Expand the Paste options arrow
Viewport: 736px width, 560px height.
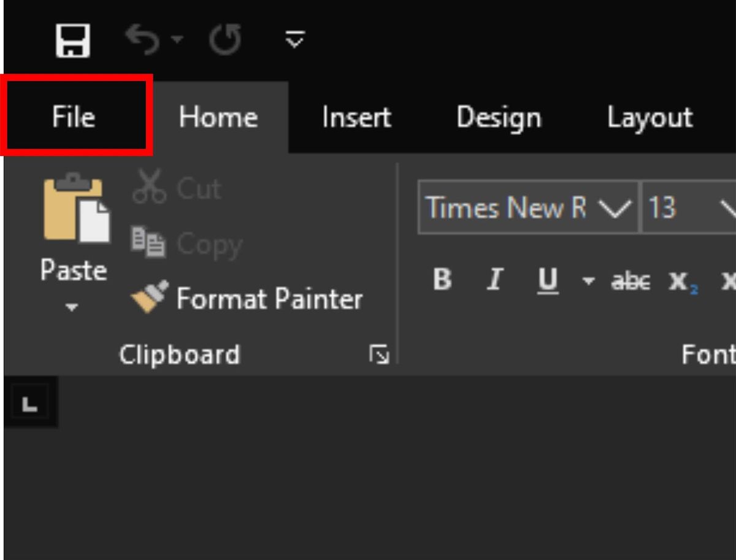click(72, 307)
